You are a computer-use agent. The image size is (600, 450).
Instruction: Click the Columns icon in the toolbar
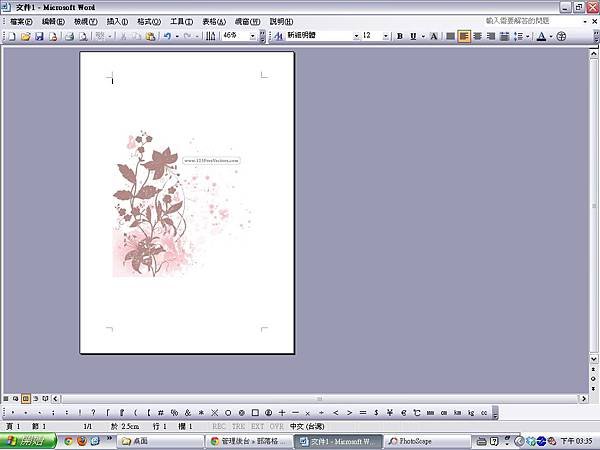(x=210, y=36)
